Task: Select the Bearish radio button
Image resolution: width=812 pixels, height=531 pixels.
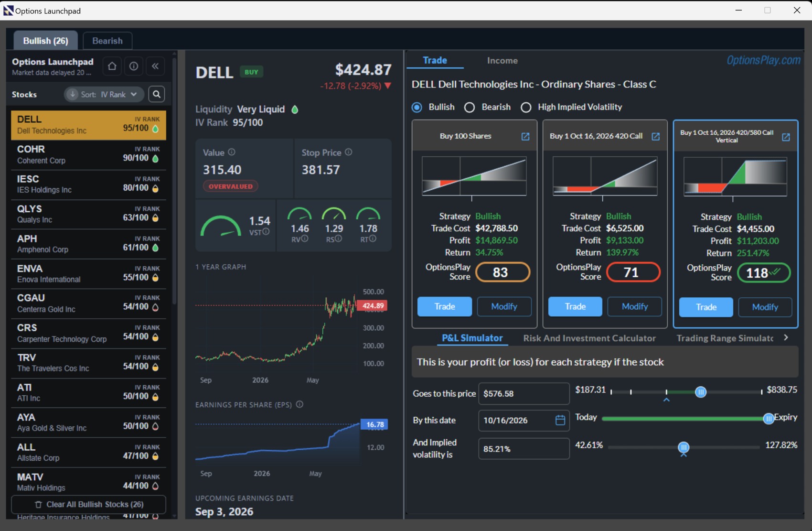Action: (x=470, y=107)
